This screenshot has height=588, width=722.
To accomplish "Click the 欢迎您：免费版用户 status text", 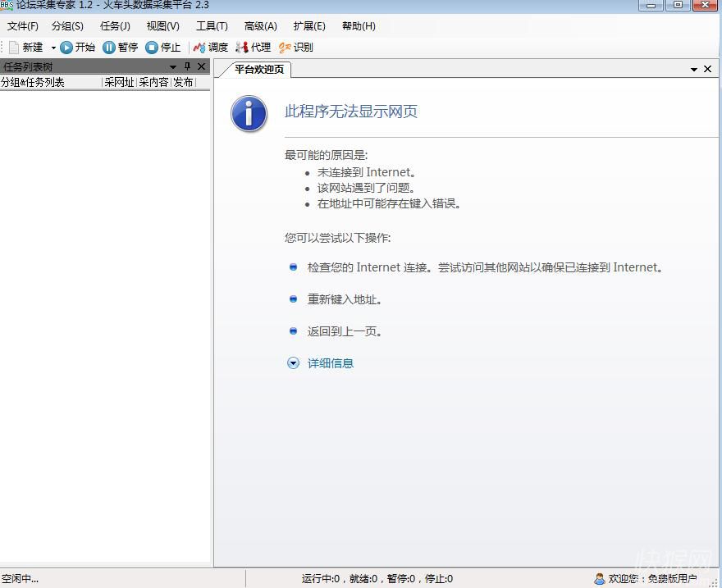I will click(652, 578).
